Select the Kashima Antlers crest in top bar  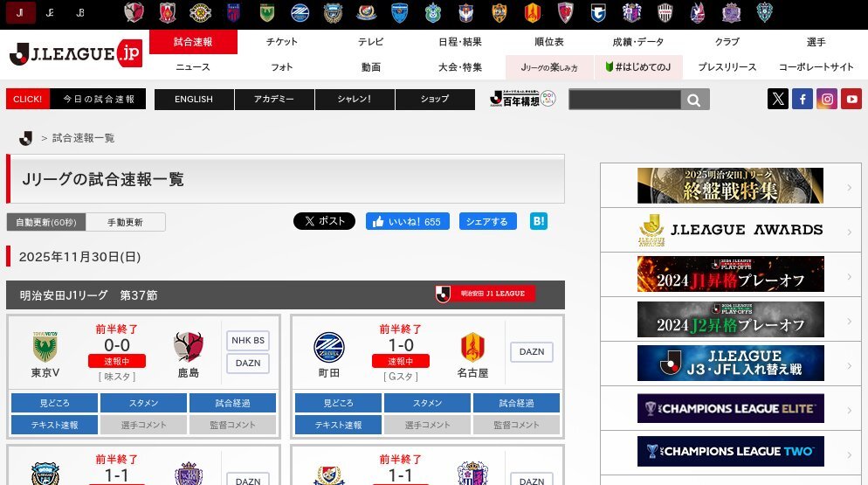click(x=134, y=12)
